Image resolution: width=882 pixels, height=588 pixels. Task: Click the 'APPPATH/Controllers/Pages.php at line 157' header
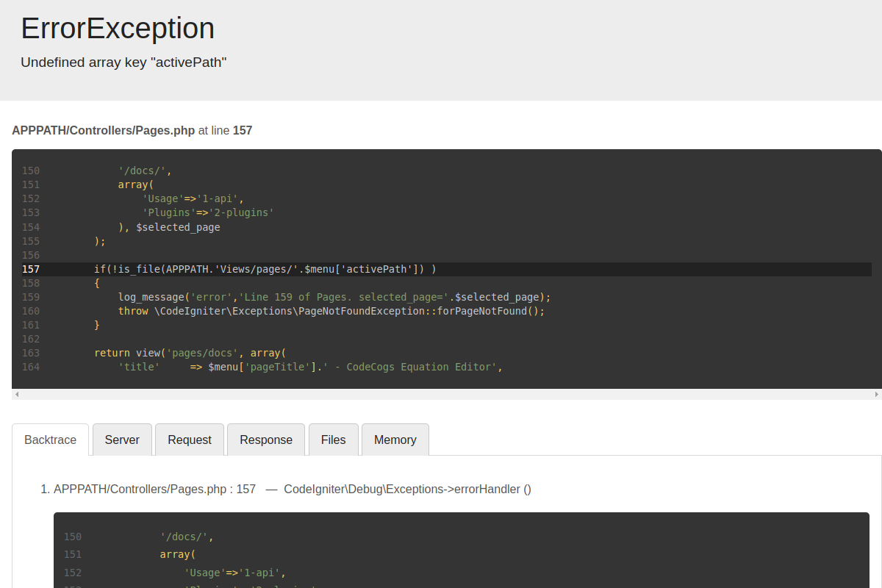coord(132,131)
